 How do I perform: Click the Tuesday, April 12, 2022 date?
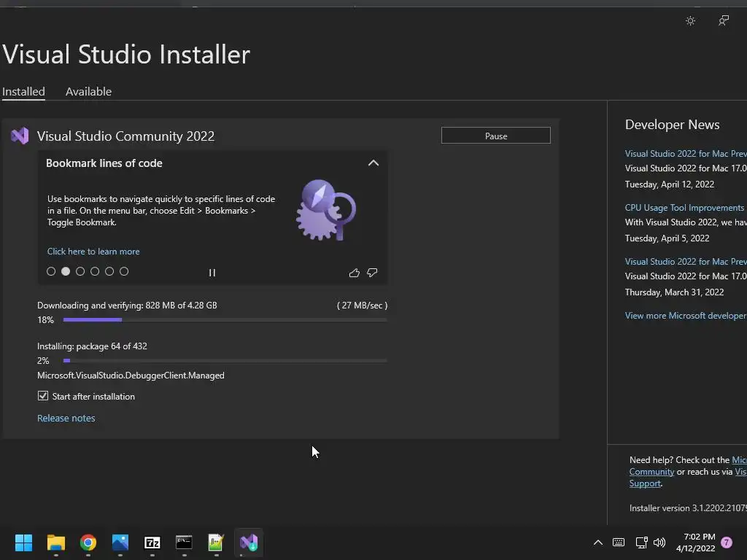[670, 184]
